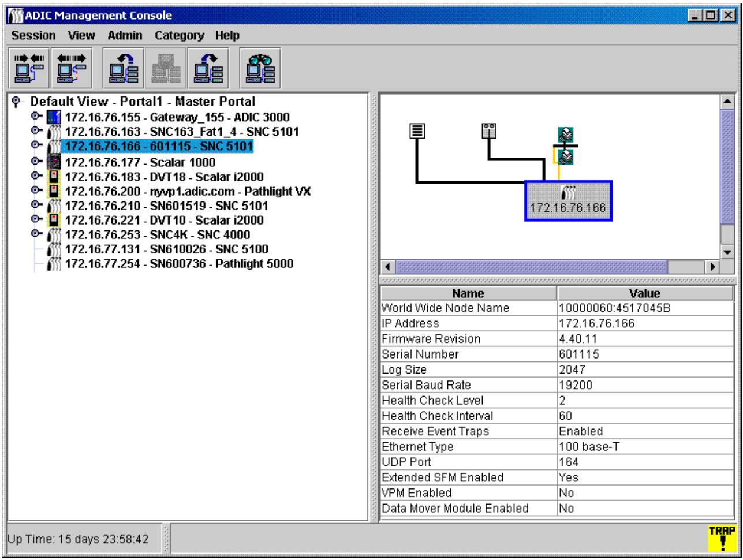This screenshot has height=560, width=743.
Task: Click the upper teal host icon in topology
Action: (x=566, y=135)
